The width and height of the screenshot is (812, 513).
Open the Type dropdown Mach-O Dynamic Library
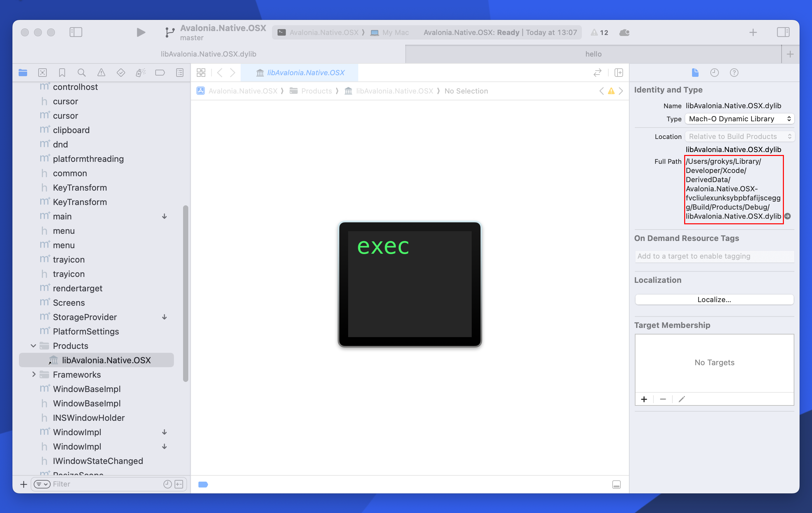[739, 119]
